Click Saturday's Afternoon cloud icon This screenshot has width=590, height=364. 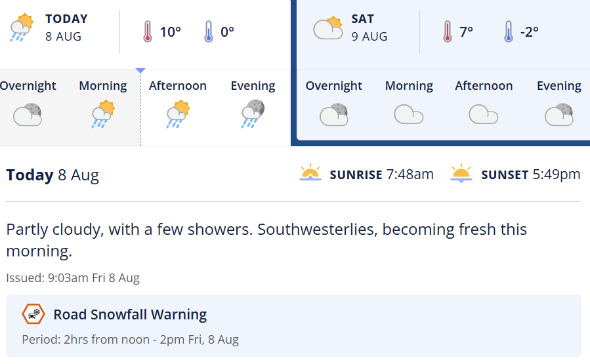(x=483, y=114)
